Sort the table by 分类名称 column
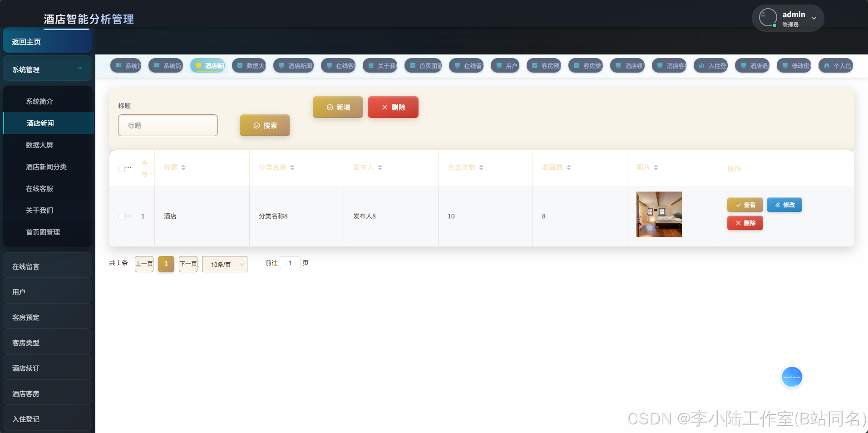The image size is (868, 433). point(292,167)
